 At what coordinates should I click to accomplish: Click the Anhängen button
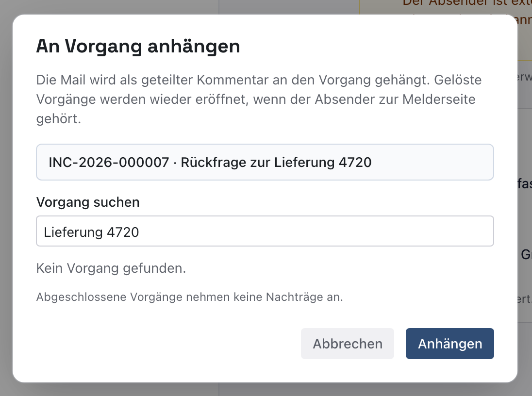(x=449, y=344)
